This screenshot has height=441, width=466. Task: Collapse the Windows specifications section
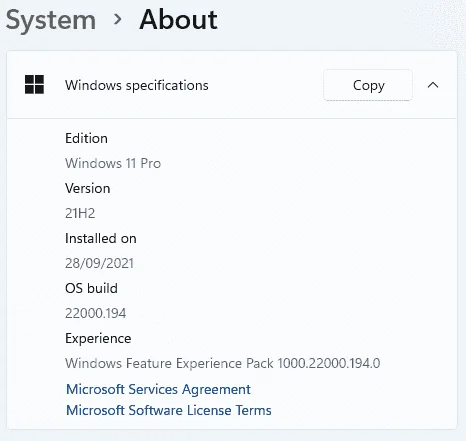pos(433,85)
